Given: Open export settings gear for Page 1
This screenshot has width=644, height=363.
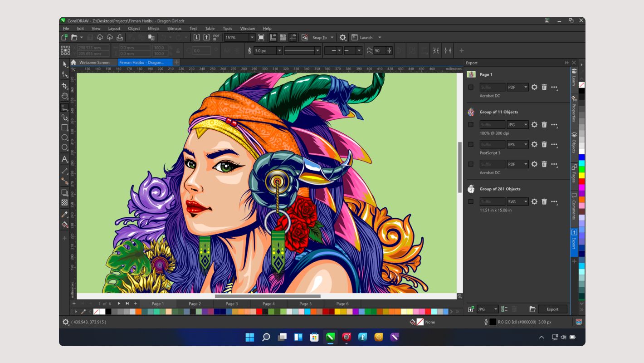Looking at the screenshot, I should click(535, 87).
